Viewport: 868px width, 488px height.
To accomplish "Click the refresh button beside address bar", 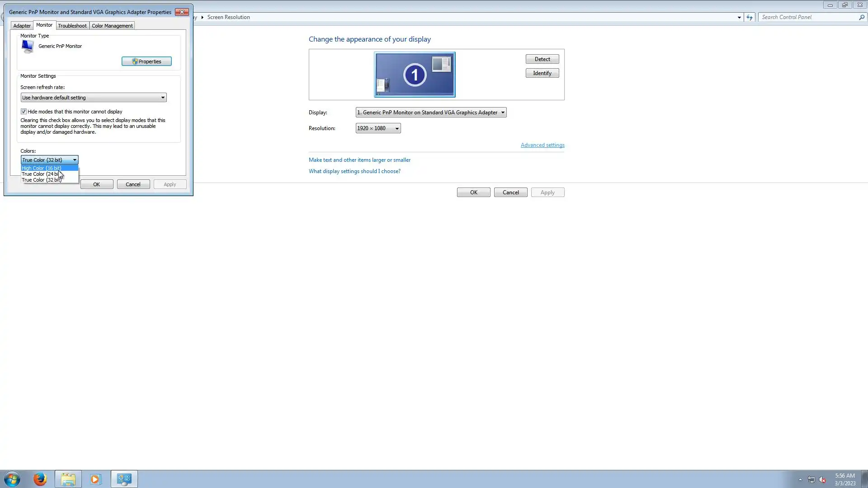I will pos(750,17).
